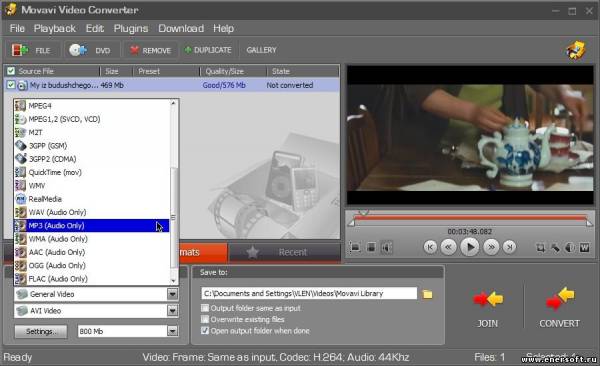Expand the AVI Video format dropdown
600x366 pixels.
click(x=173, y=310)
